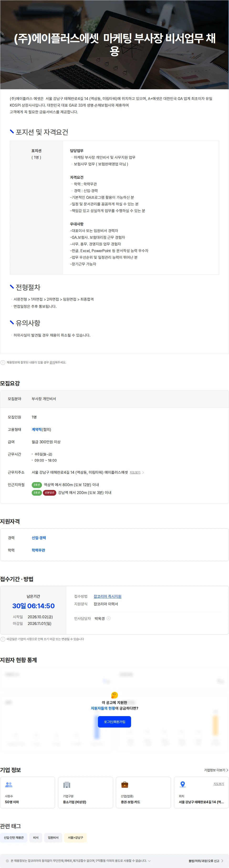Click the 서울 강남구 테헤란로4길 14 location card text
The image size is (229, 868).
[201, 802]
